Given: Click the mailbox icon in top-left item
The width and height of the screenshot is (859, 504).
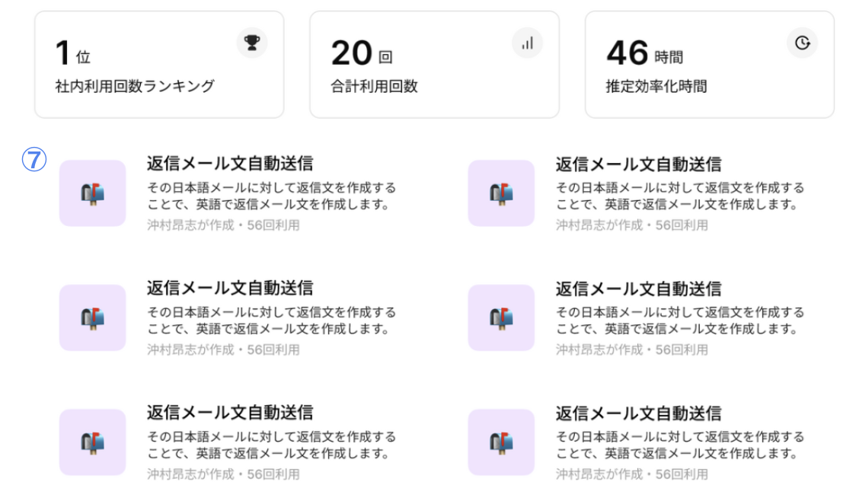Looking at the screenshot, I should click(92, 193).
